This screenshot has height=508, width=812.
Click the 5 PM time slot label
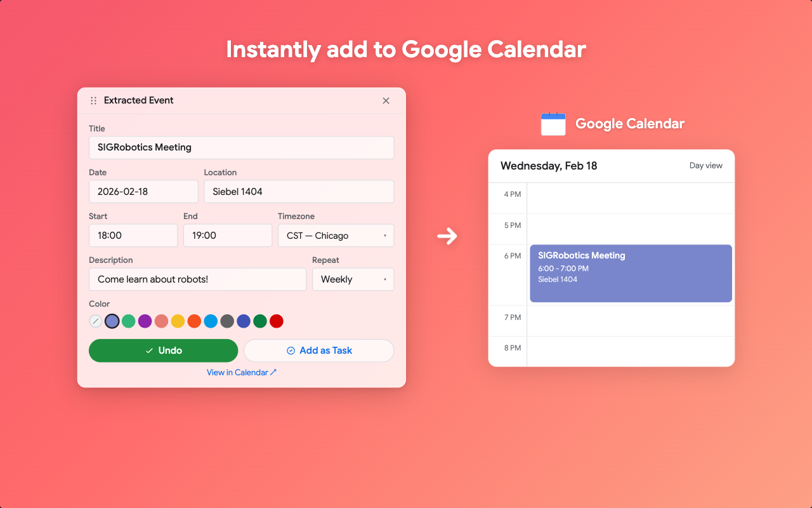tap(513, 225)
